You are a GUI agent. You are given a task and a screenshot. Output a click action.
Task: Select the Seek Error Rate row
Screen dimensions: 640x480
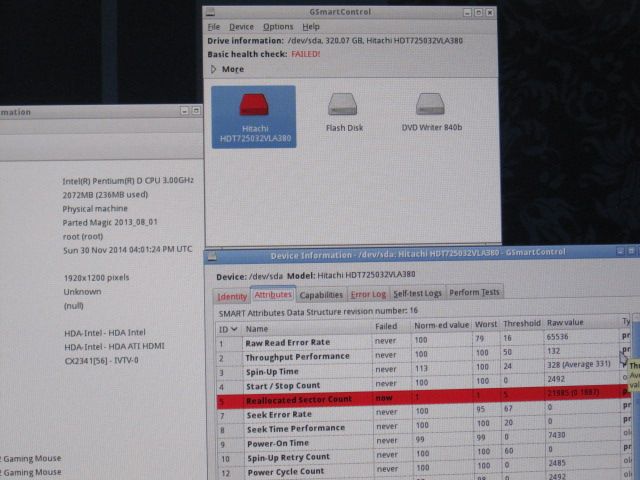(x=423, y=411)
